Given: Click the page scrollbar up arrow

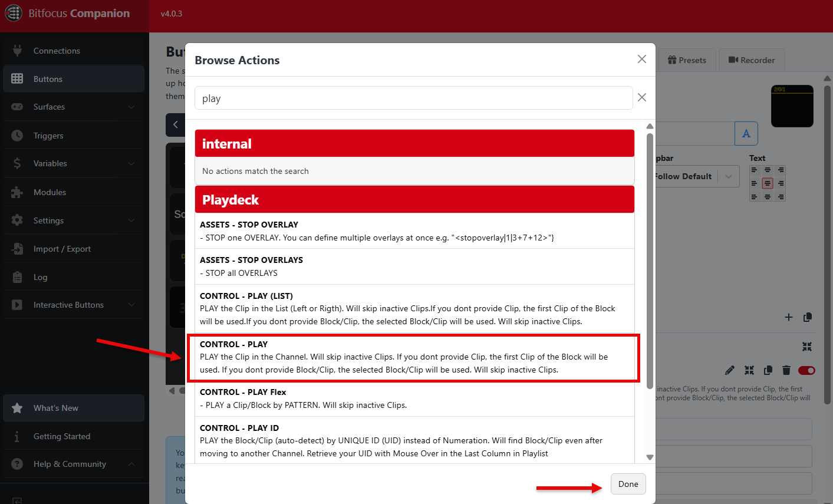Looking at the screenshot, I should [x=827, y=78].
